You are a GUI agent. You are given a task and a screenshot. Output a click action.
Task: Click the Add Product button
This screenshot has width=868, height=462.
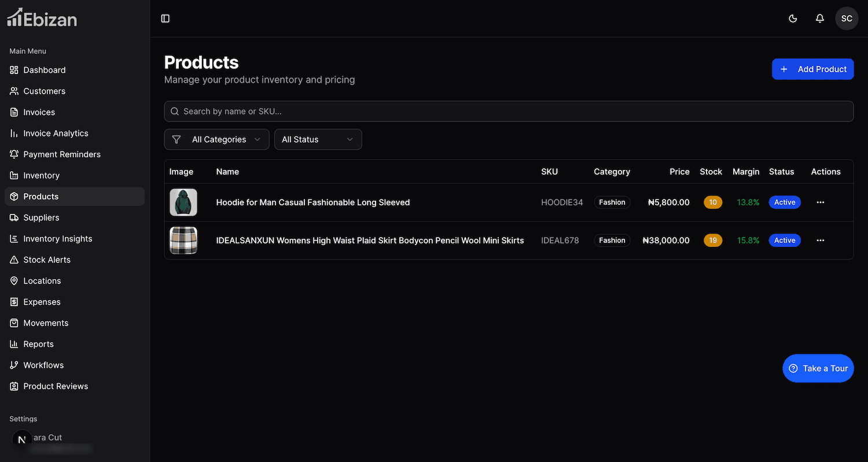click(x=812, y=69)
